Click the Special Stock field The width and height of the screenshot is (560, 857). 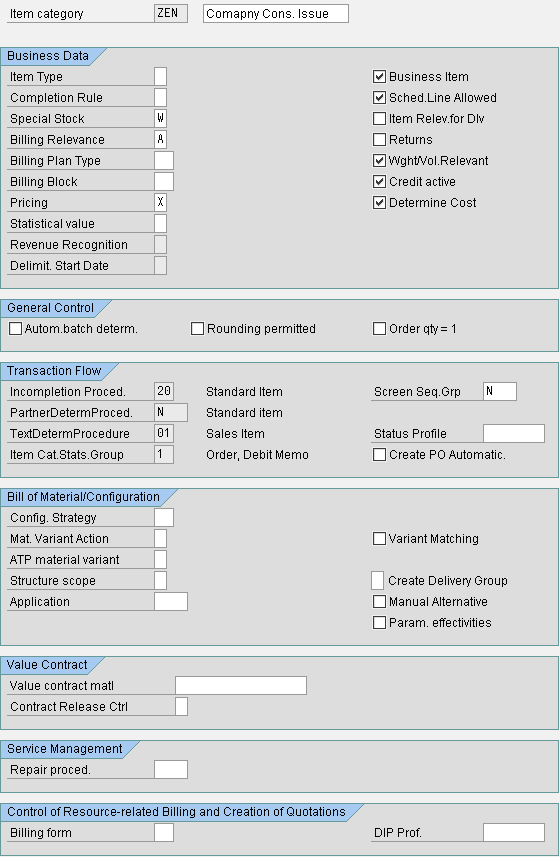[161, 119]
